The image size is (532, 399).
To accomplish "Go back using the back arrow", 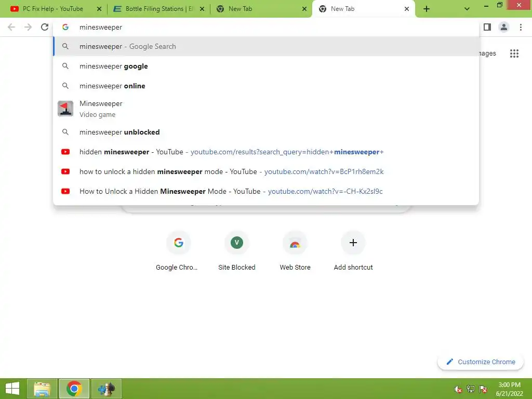I will tap(11, 27).
